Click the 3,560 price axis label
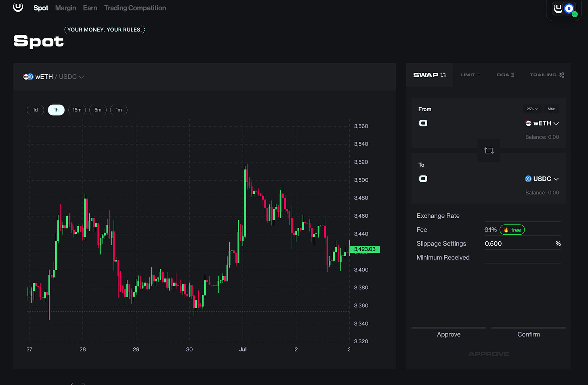This screenshot has width=588, height=385. pos(361,126)
